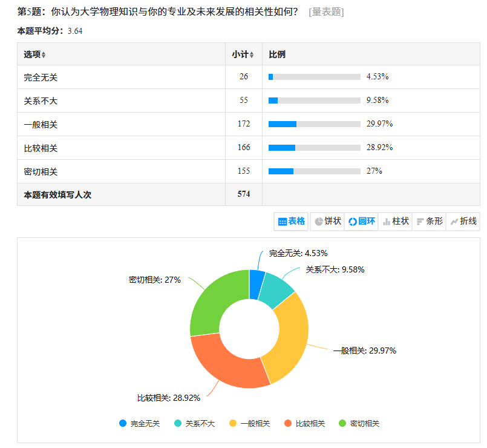Click sort arrows beside 小计 header
The width and height of the screenshot is (487, 448).
pos(252,55)
